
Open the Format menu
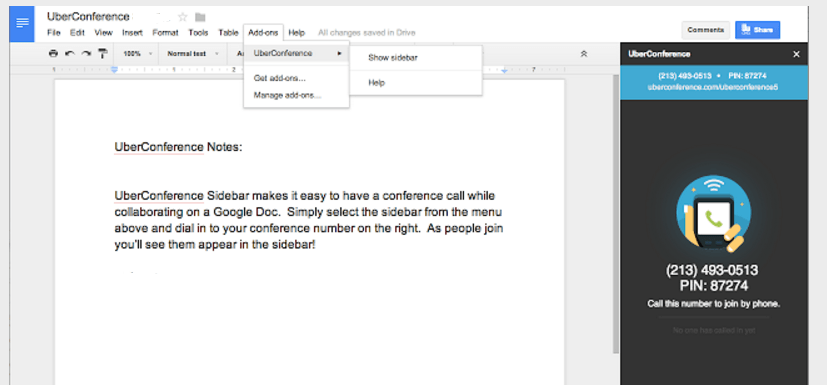166,33
